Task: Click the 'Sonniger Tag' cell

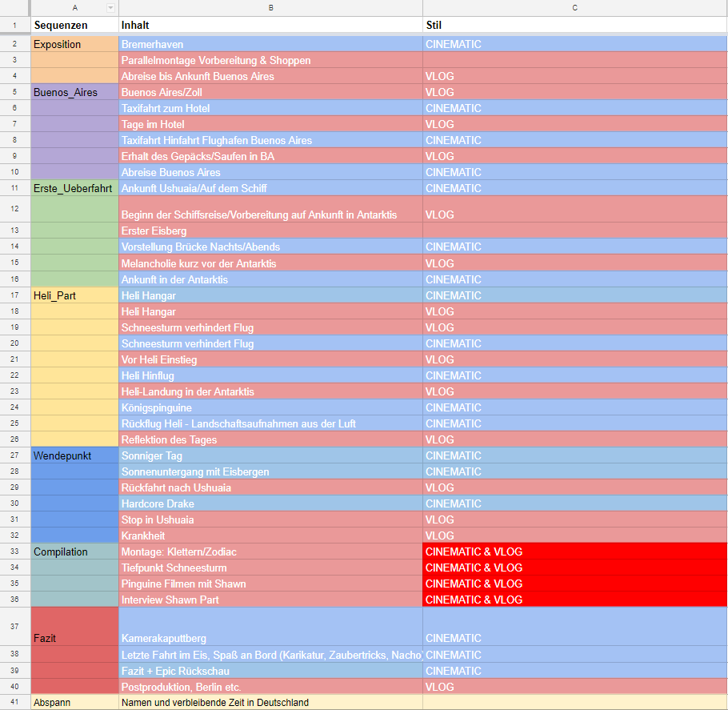Action: tap(270, 455)
